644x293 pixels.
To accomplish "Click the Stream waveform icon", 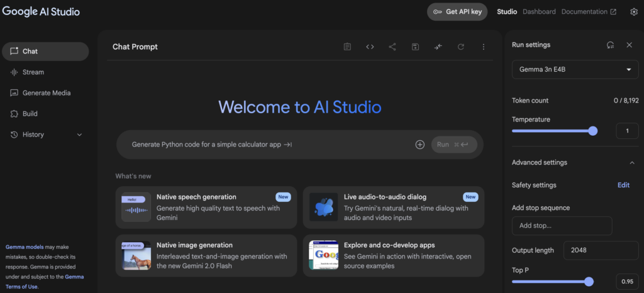I will [14, 72].
